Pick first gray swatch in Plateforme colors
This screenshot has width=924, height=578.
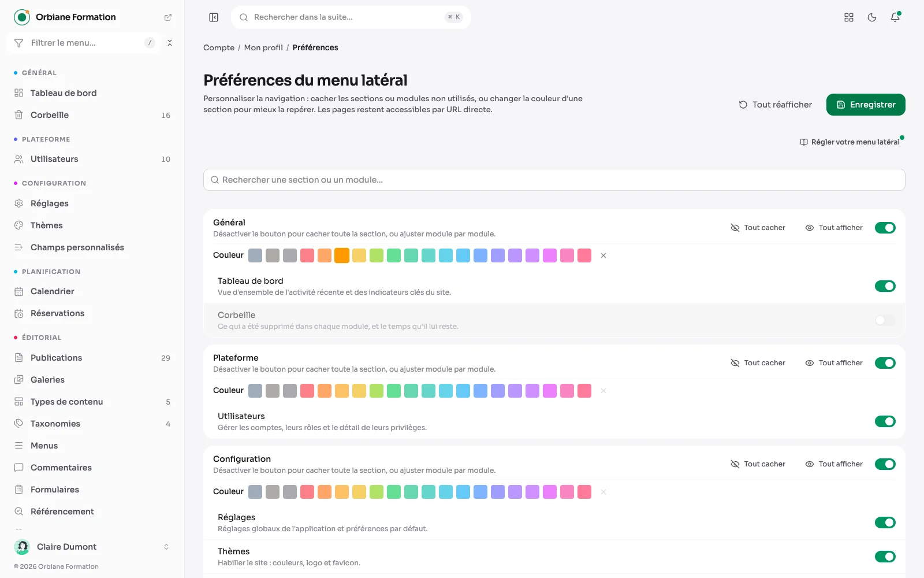coord(255,391)
